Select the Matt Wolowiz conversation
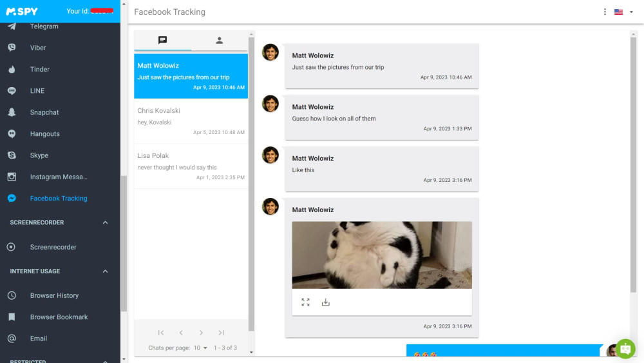644x363 pixels. (191, 76)
